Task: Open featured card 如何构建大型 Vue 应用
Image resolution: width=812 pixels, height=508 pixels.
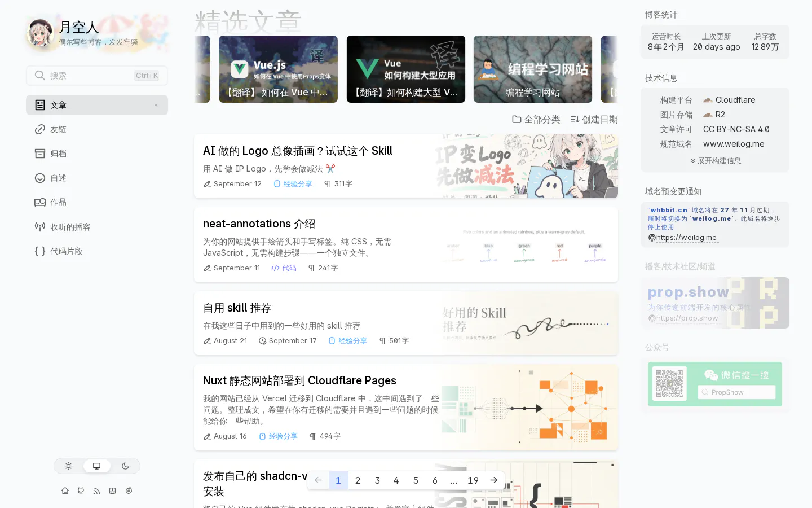Action: pyautogui.click(x=406, y=69)
